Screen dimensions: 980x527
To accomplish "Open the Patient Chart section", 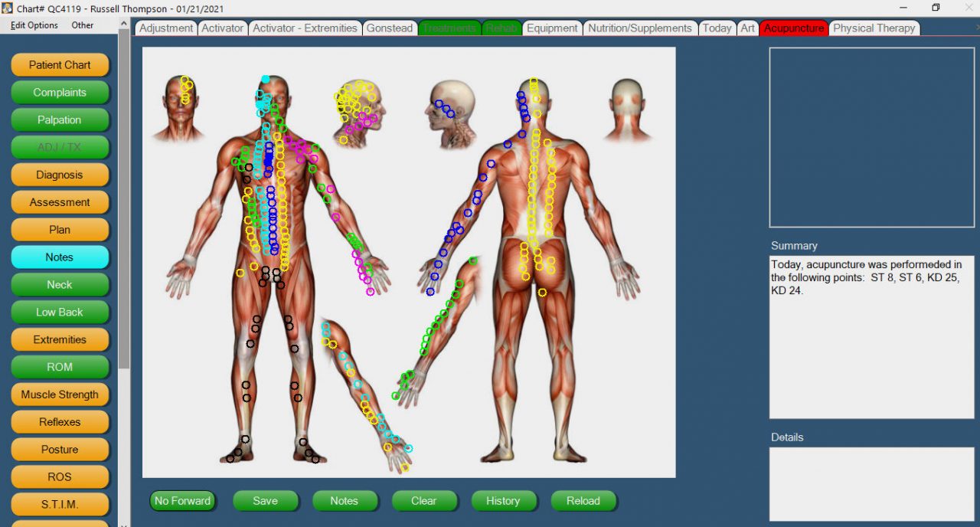I will tap(60, 64).
